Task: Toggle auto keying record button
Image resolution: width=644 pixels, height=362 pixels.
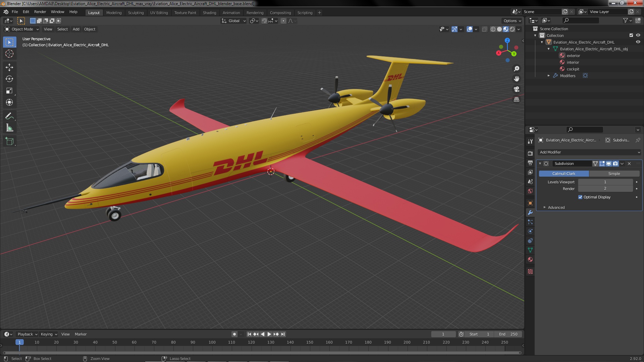Action: point(234,334)
